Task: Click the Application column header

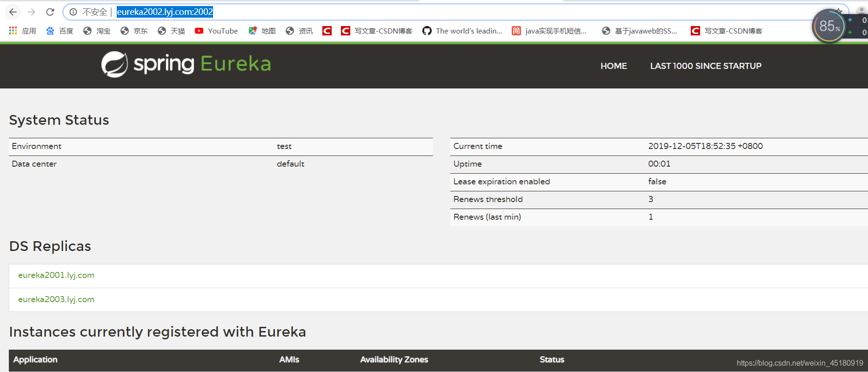Action: (35, 359)
